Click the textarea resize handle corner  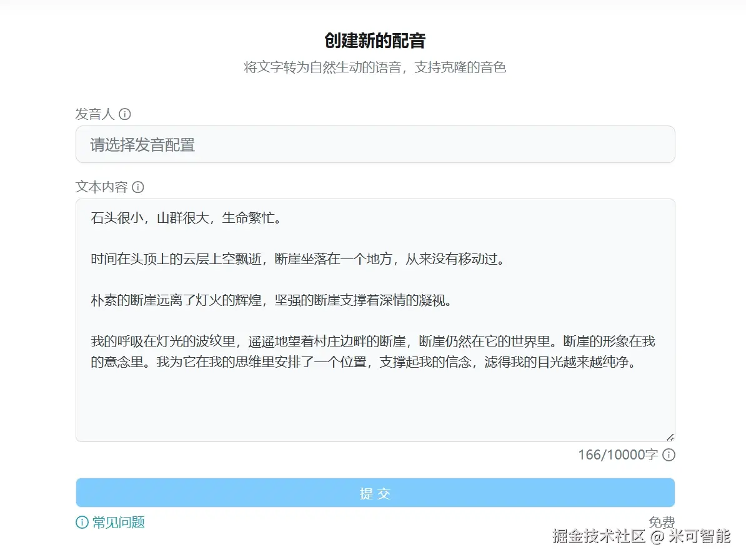[670, 438]
